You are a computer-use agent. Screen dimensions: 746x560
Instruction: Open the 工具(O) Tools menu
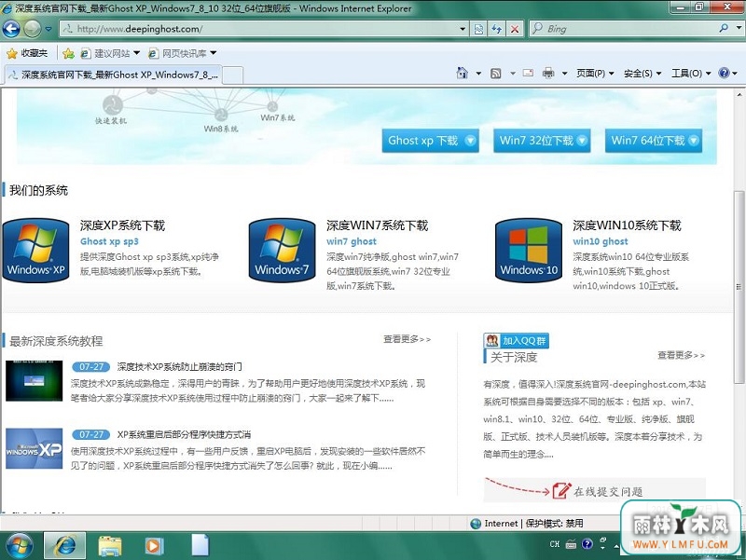click(691, 74)
